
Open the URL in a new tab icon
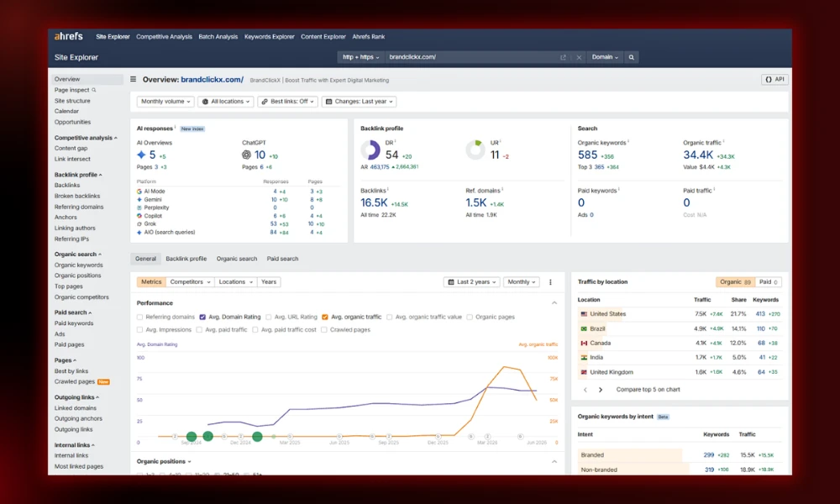point(563,57)
